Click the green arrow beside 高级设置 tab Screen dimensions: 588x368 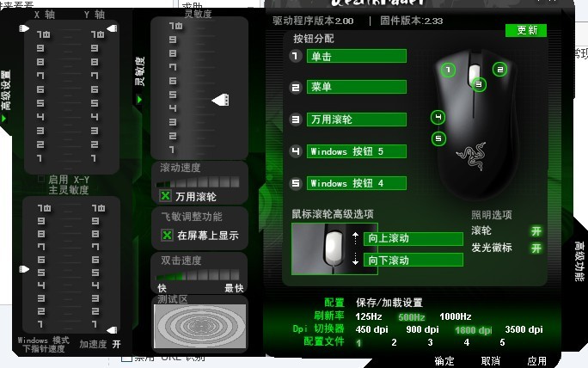coord(3,119)
